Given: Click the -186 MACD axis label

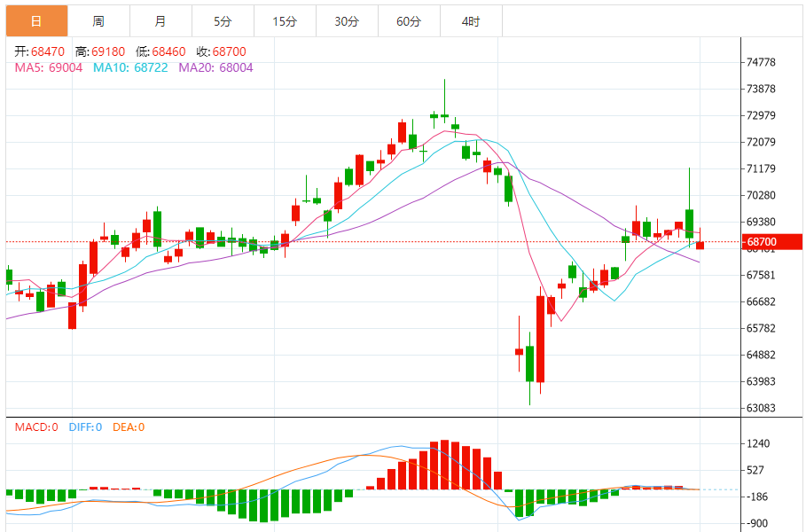Looking at the screenshot, I should click(x=757, y=497).
